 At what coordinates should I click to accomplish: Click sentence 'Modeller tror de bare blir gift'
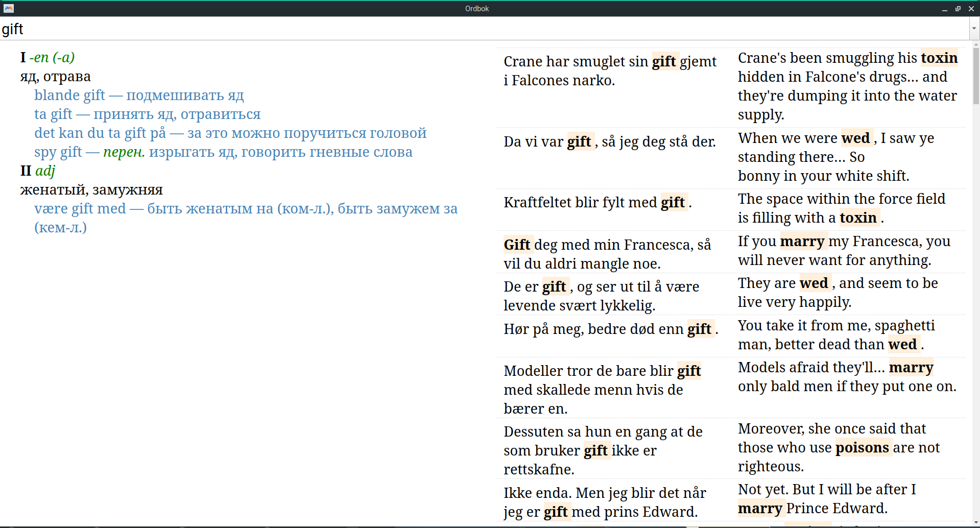(x=602, y=389)
